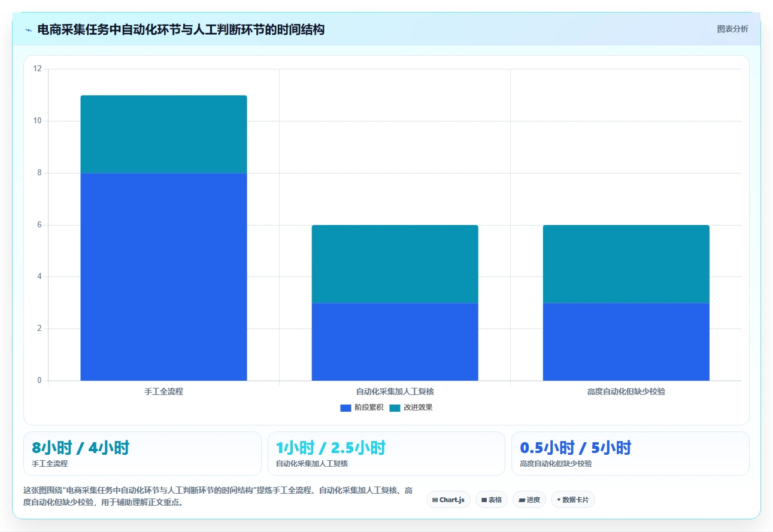Click the lightning icon beside the chart title
Viewport: 773px width, 532px height.
point(28,29)
